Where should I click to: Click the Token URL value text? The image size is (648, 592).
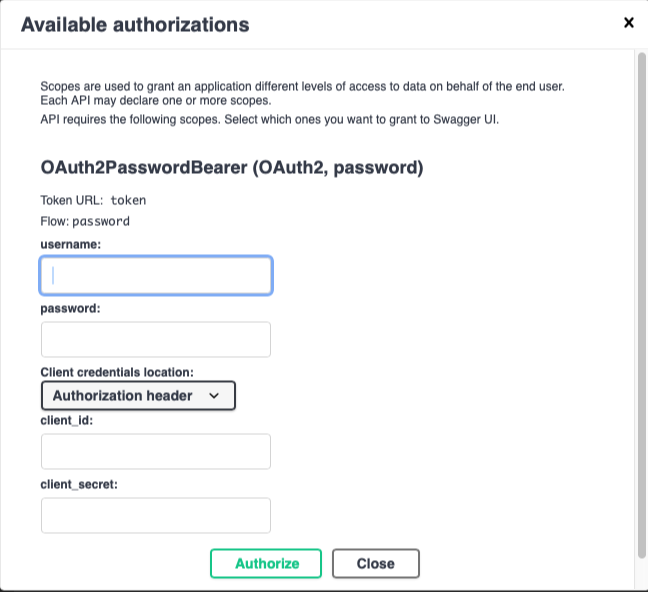(x=128, y=200)
